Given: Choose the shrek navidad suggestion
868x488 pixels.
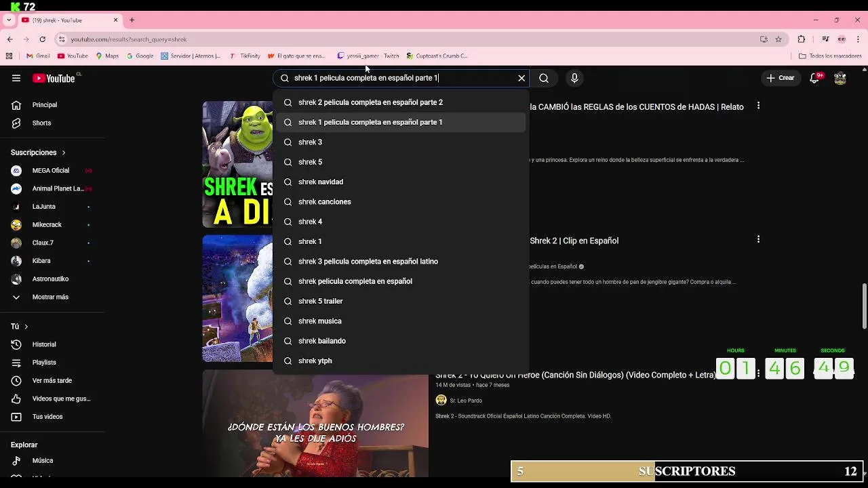Looking at the screenshot, I should pos(401,182).
